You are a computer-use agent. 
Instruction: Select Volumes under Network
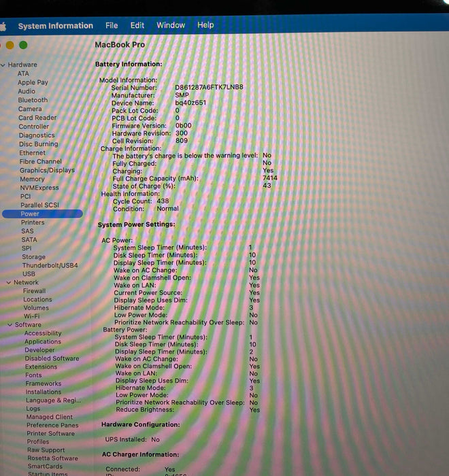36,308
